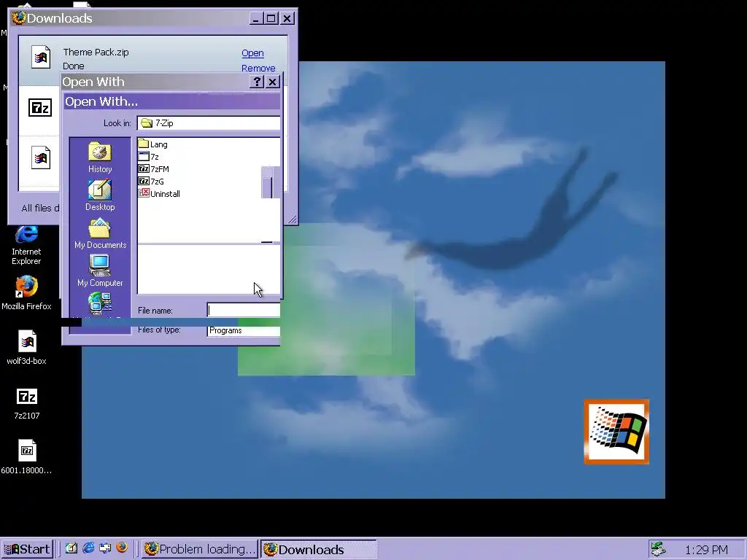
Task: Open the Start menu
Action: (x=27, y=549)
